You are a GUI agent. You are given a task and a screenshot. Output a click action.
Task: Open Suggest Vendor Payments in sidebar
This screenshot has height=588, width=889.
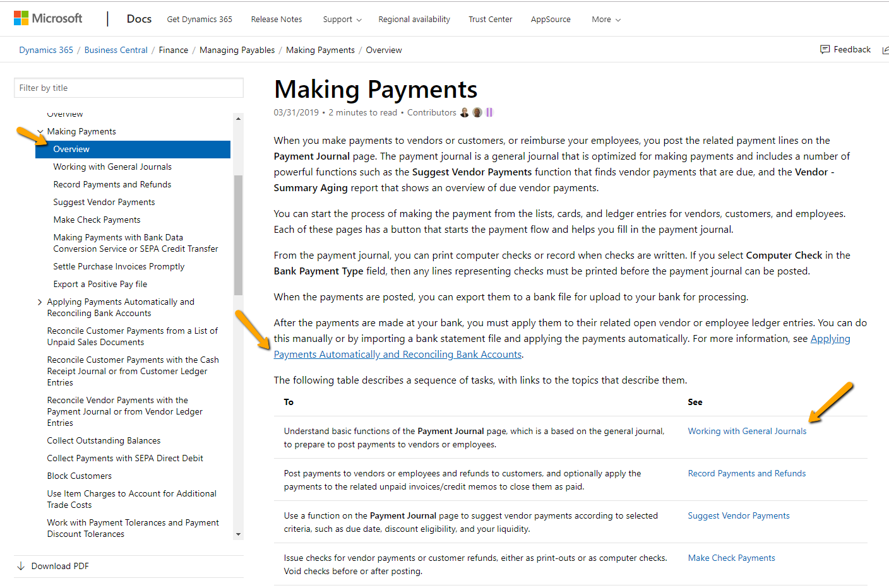[104, 203]
